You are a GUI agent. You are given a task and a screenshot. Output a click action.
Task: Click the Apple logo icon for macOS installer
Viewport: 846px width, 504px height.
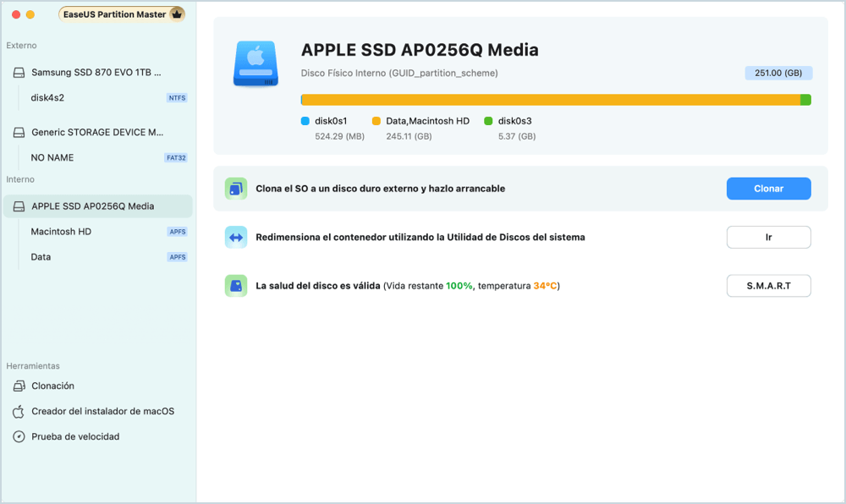pyautogui.click(x=19, y=411)
